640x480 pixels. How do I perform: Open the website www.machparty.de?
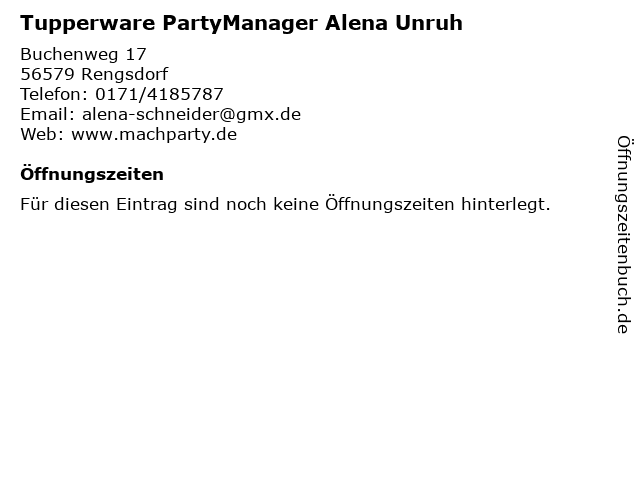click(154, 135)
